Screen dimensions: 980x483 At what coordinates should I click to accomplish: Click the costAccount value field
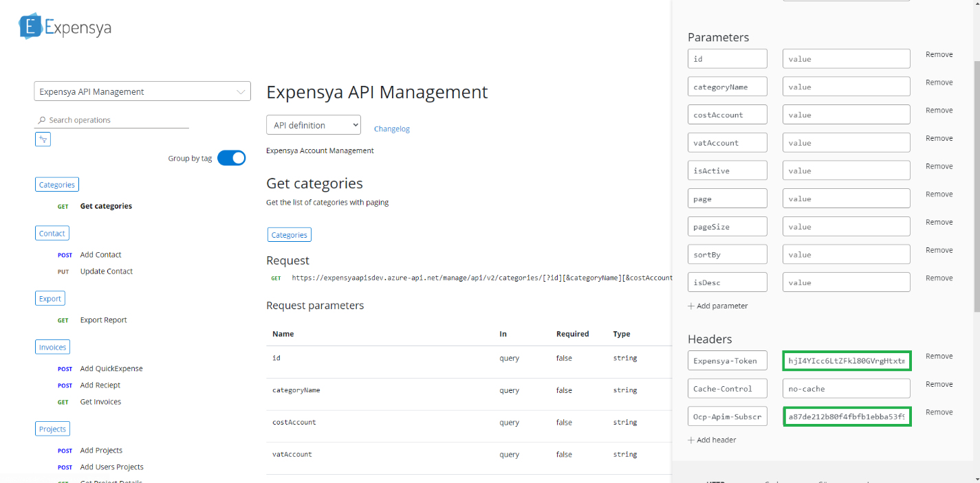(x=847, y=115)
